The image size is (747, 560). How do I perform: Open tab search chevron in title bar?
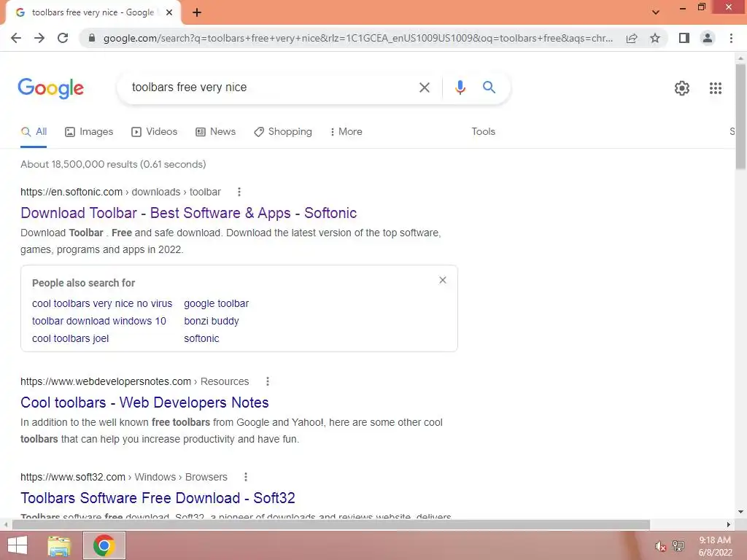click(656, 12)
